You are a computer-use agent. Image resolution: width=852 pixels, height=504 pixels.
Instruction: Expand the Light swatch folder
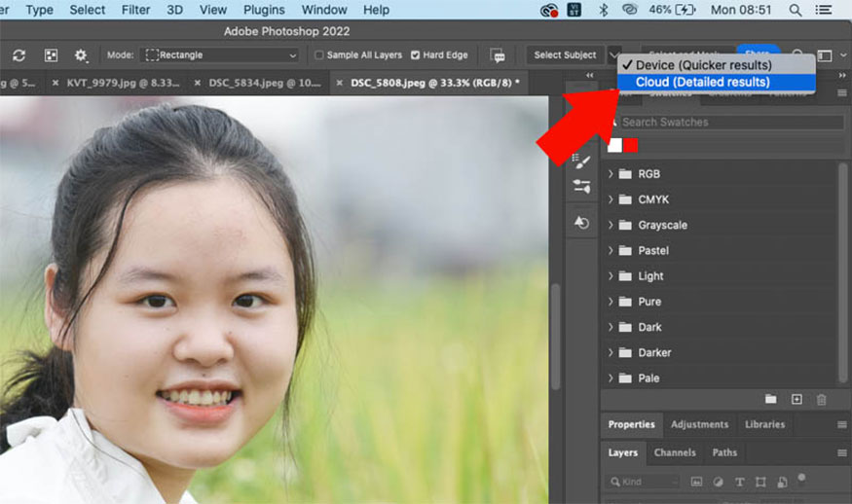tap(611, 276)
